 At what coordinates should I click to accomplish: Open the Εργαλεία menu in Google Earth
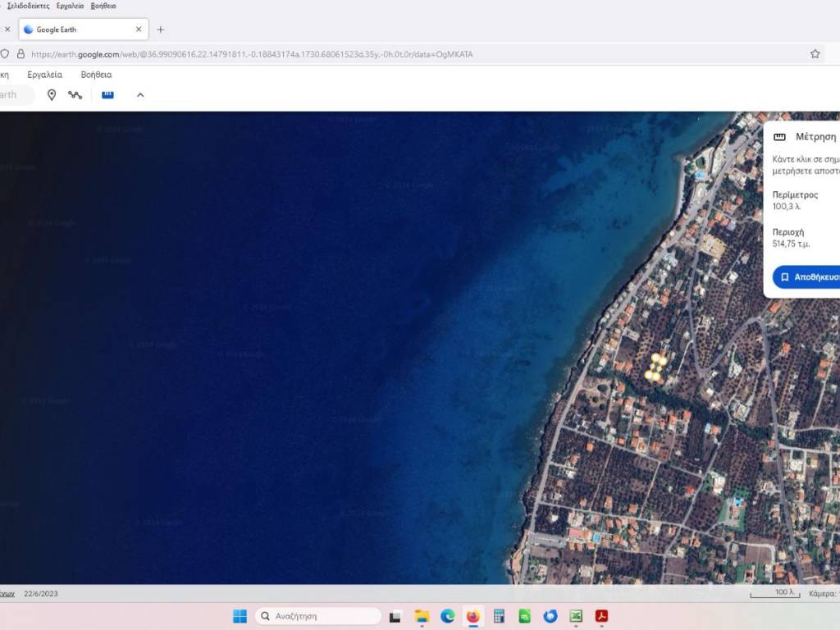click(x=44, y=75)
